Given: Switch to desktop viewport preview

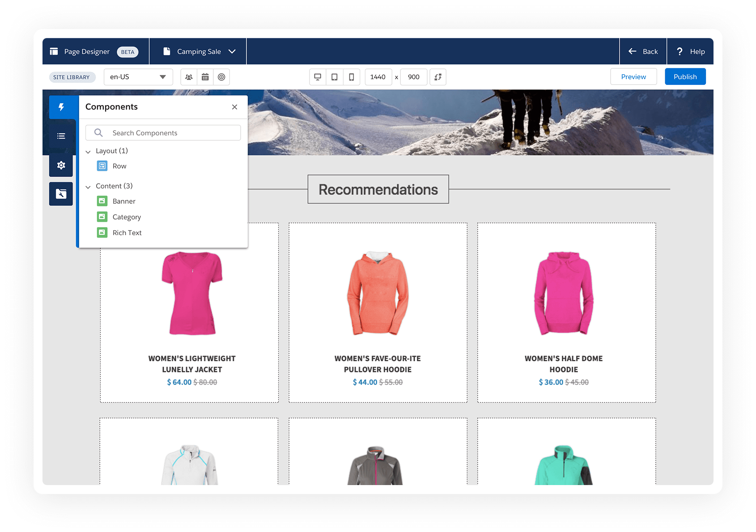Looking at the screenshot, I should click(318, 77).
